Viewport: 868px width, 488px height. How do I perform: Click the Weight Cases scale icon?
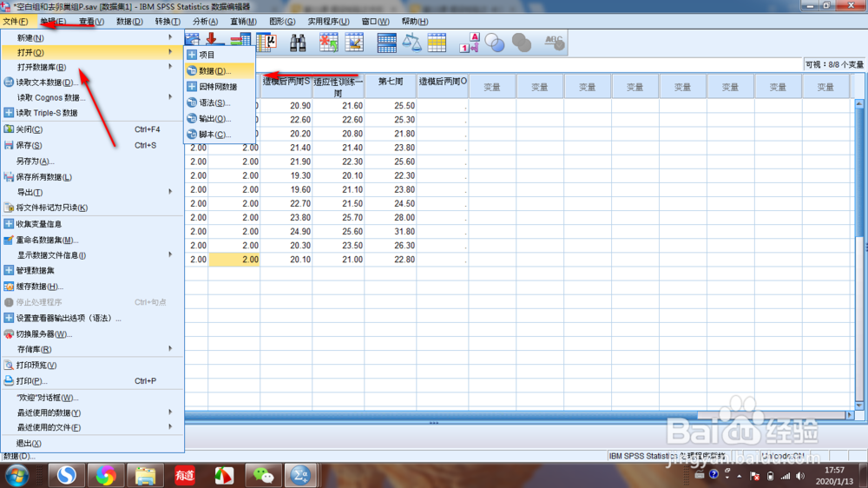(x=411, y=43)
